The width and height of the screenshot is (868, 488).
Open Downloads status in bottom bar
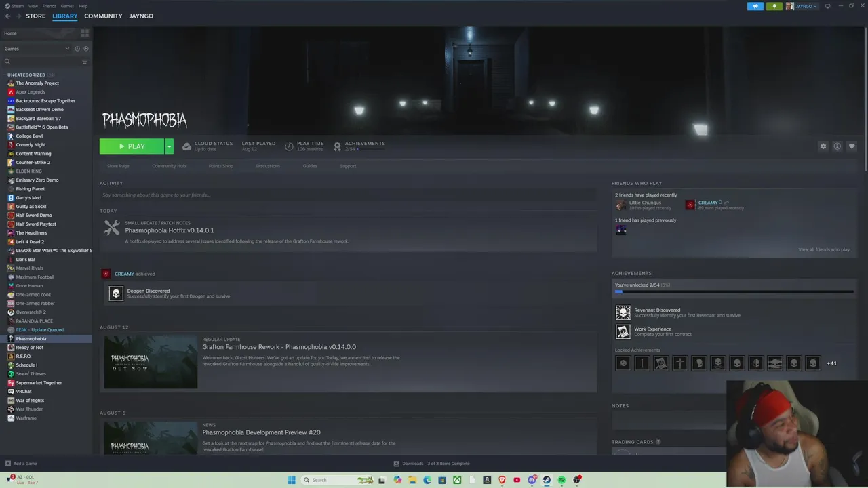coord(431,464)
